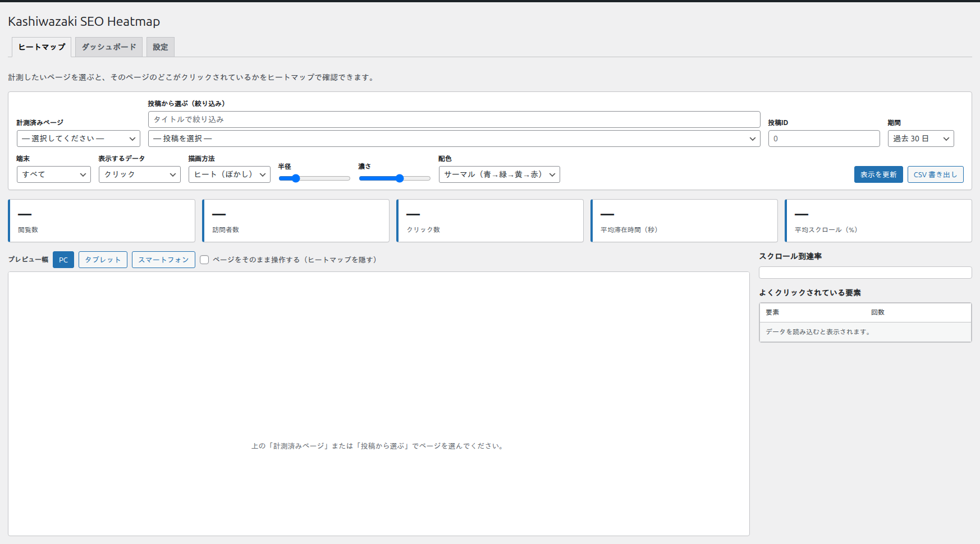Click the タイトルで絞り込み filter field
This screenshot has width=980, height=544.
click(x=454, y=119)
